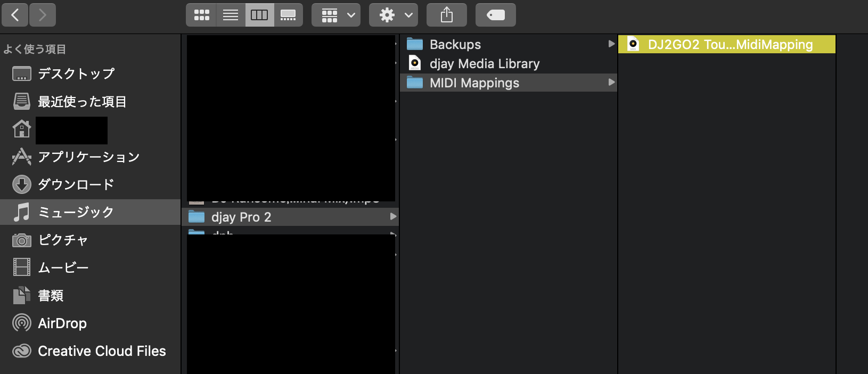Switch to gallery view mode
The image size is (868, 374).
(288, 15)
